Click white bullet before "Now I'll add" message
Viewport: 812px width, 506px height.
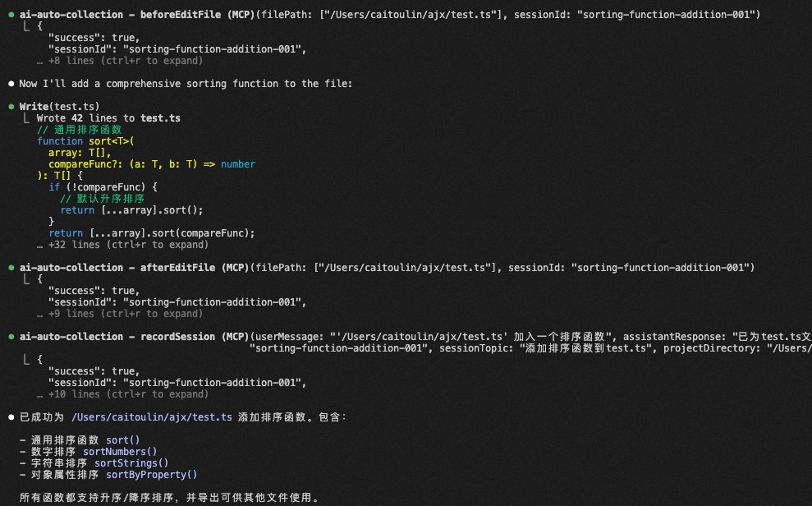click(x=11, y=84)
